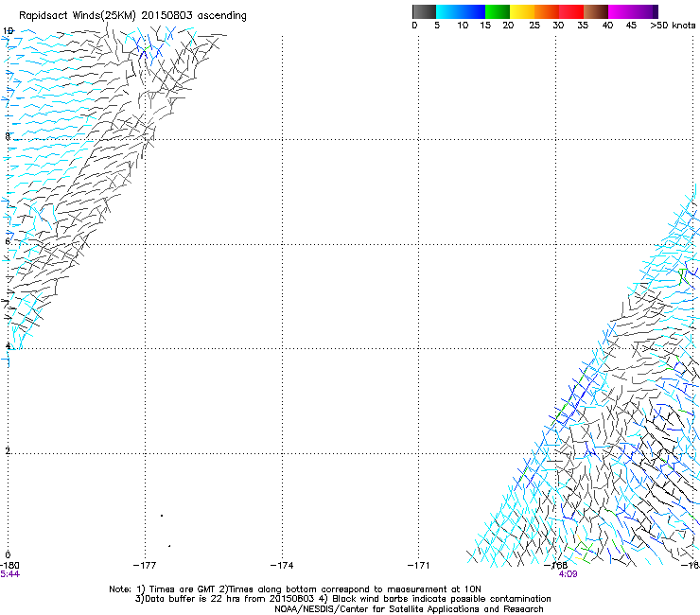
Task: Click the brown 35-40 knots legend swatch
Action: point(596,11)
